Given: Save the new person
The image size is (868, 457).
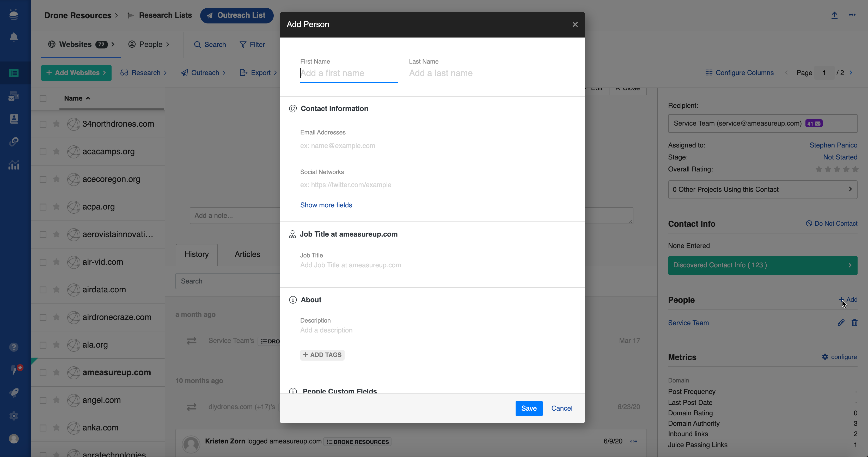Looking at the screenshot, I should 528,408.
